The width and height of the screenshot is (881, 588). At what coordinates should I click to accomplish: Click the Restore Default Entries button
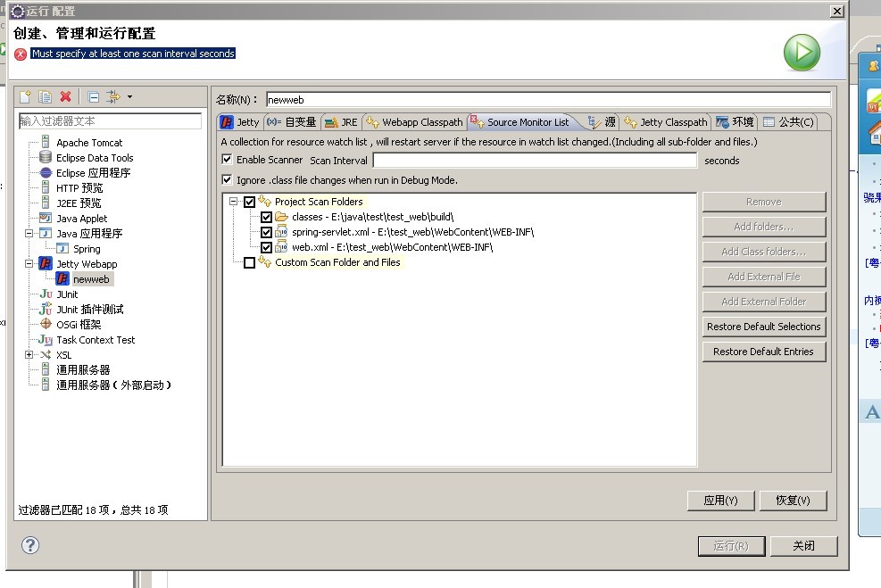(763, 351)
